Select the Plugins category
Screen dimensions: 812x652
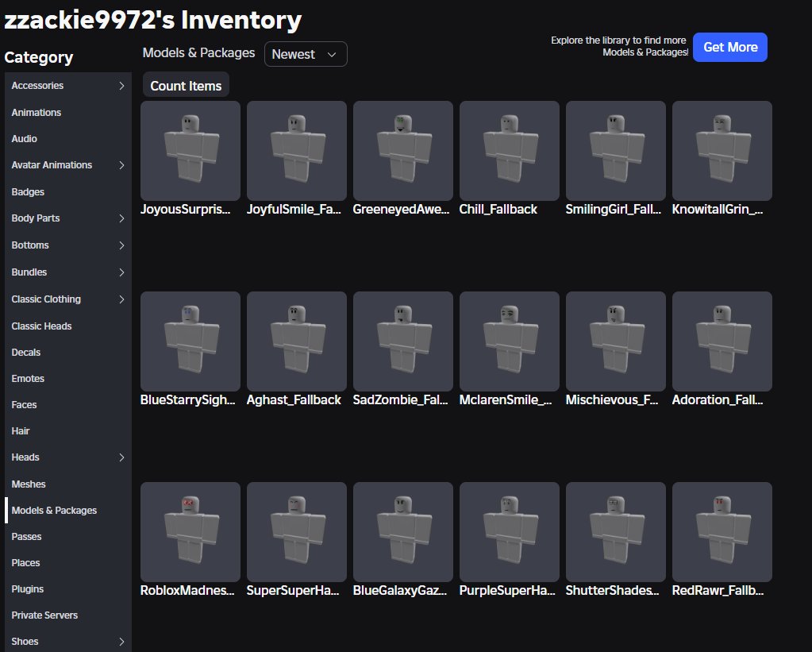click(67, 588)
